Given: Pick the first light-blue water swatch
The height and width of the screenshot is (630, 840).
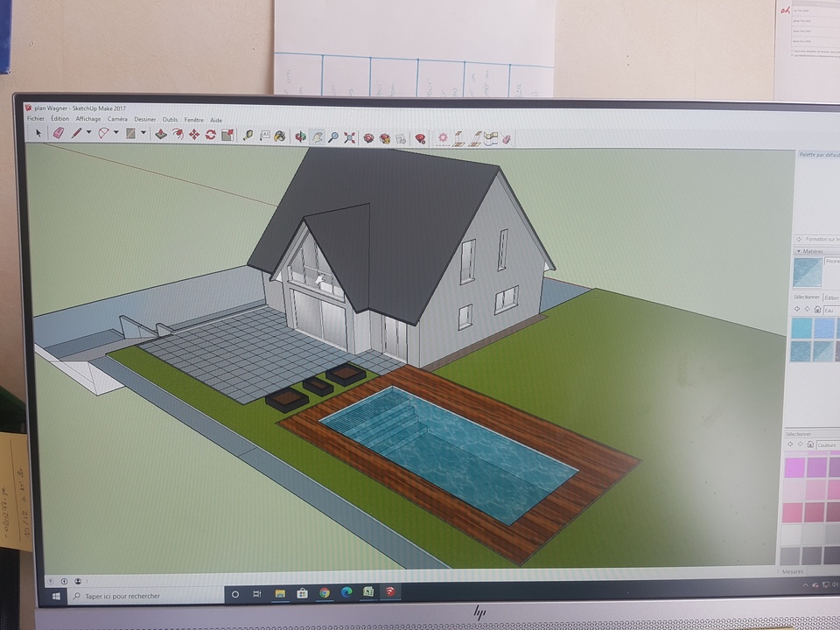Looking at the screenshot, I should coord(801,328).
